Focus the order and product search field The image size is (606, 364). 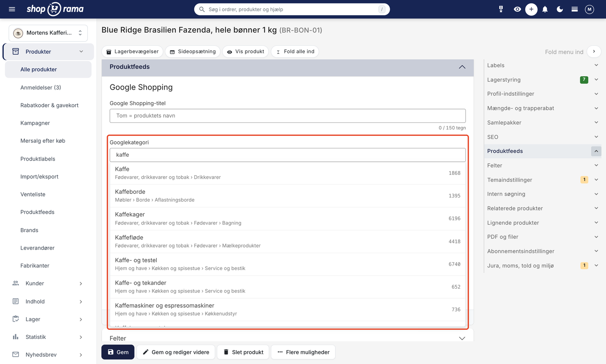tap(292, 9)
